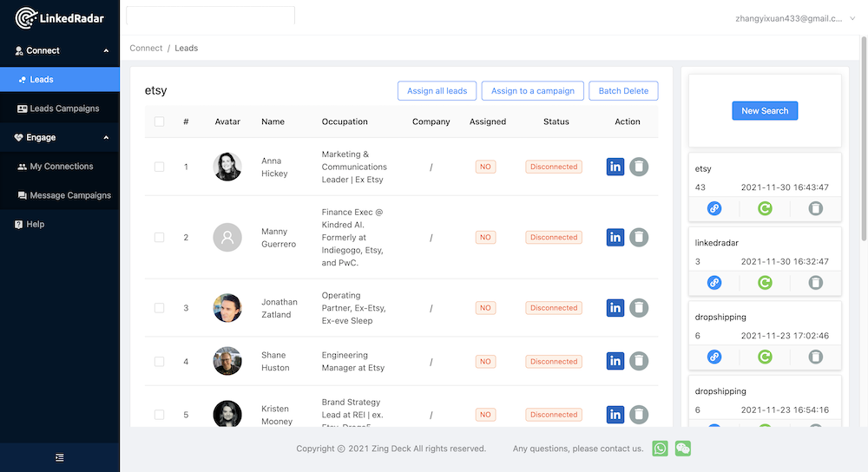Refresh the linkedradar search

pos(765,283)
